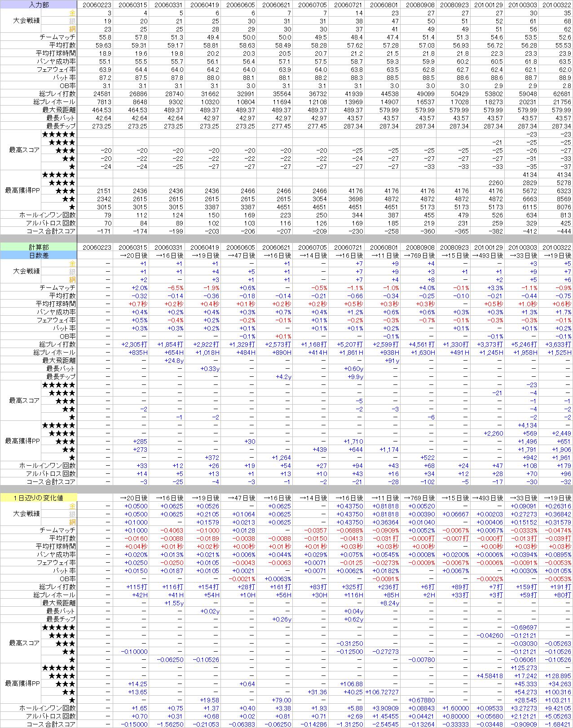The width and height of the screenshot is (573, 728).
Task: Click 最高獲得PP difference +1,264
Action: tap(282, 458)
